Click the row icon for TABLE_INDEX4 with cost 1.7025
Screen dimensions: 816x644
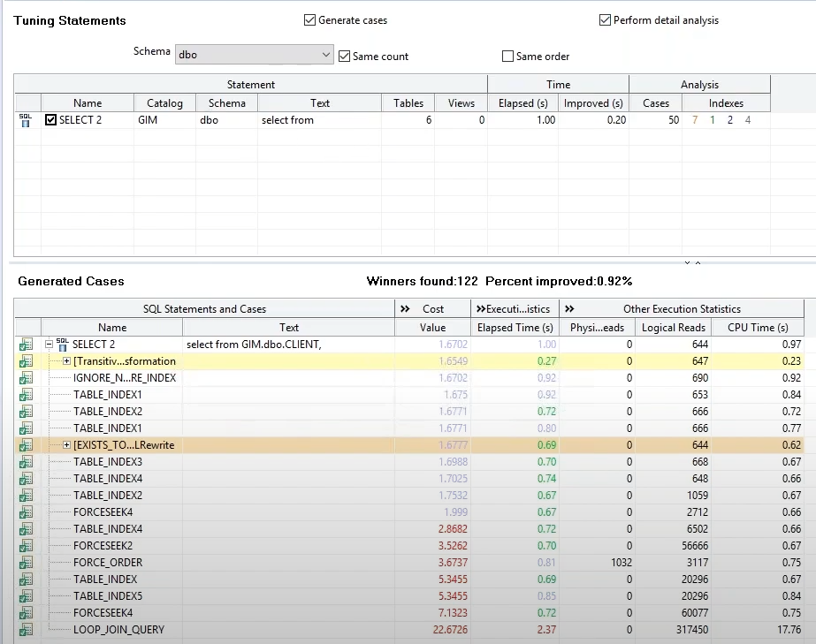tap(26, 479)
